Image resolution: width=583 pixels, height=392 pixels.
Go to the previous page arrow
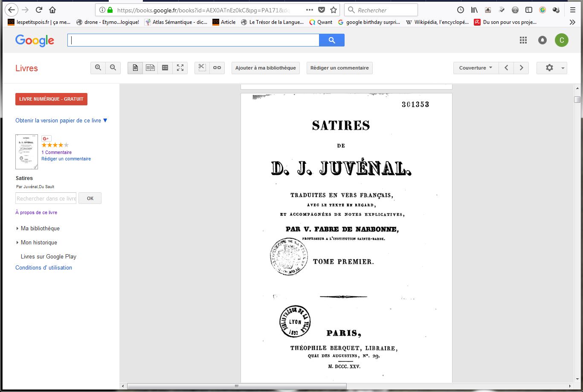506,68
